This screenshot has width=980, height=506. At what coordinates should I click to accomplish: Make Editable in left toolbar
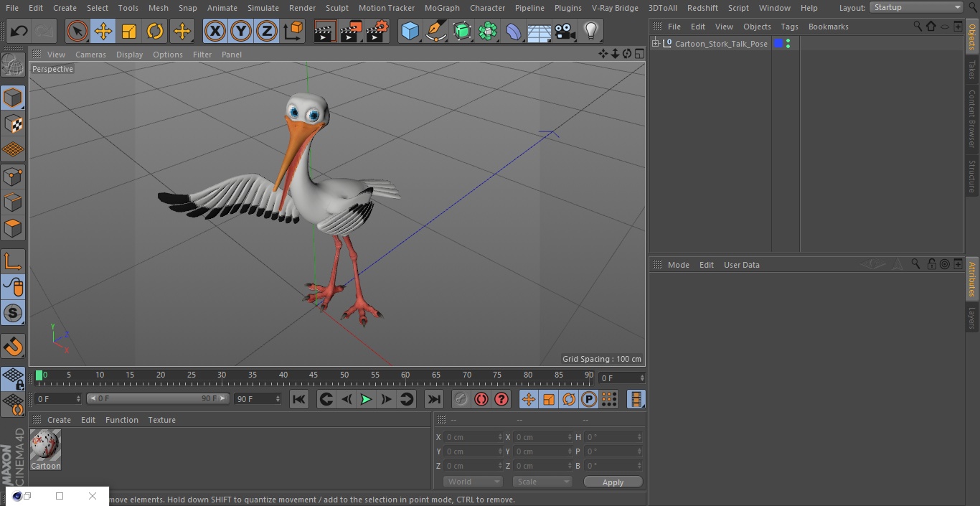point(13,65)
